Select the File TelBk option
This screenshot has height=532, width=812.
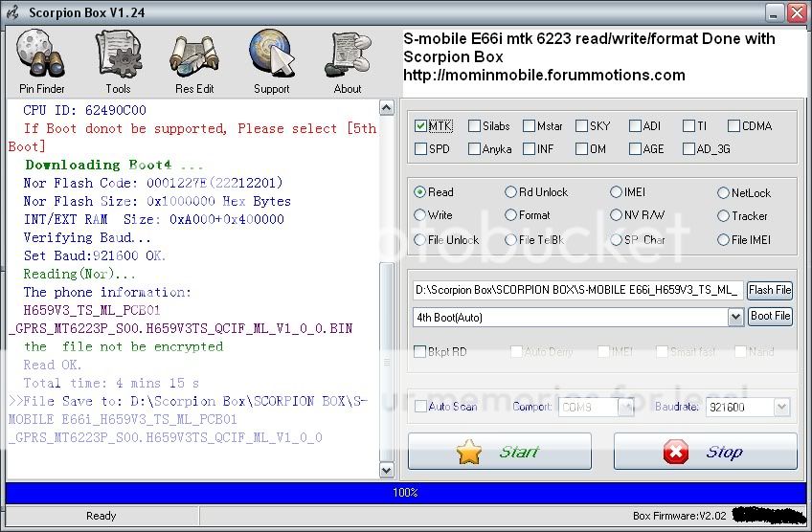coord(510,239)
